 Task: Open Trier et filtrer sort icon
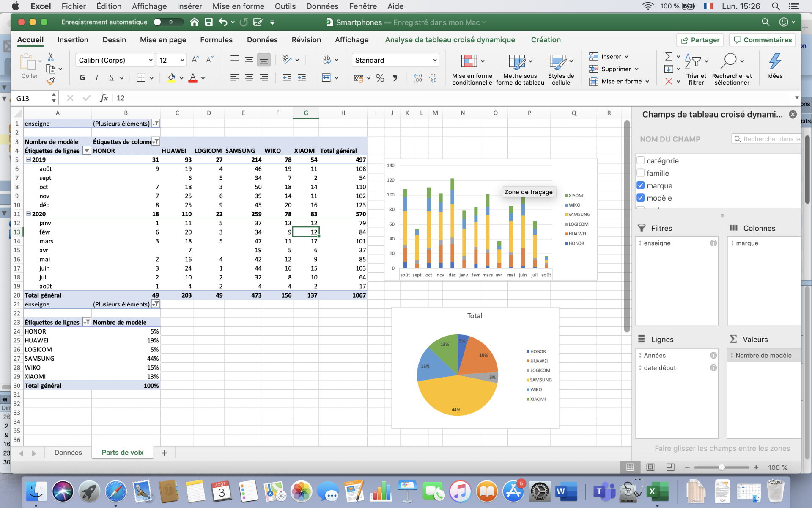(x=693, y=61)
